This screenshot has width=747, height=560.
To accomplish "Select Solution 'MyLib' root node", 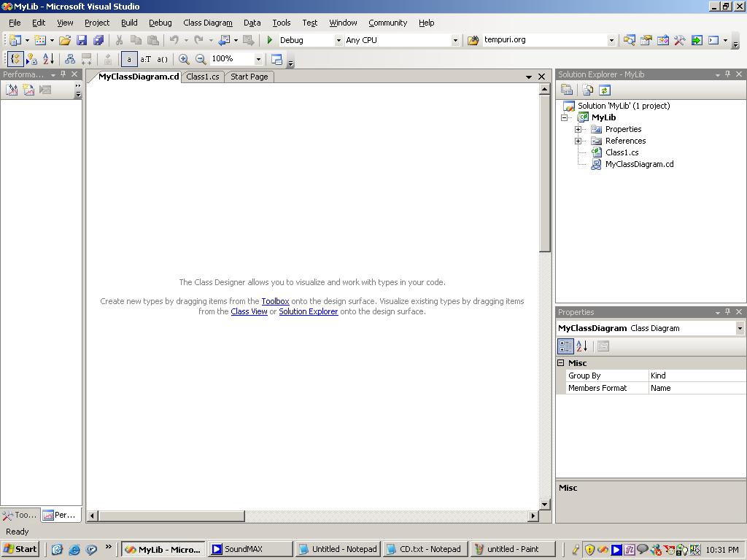I will pyautogui.click(x=624, y=106).
